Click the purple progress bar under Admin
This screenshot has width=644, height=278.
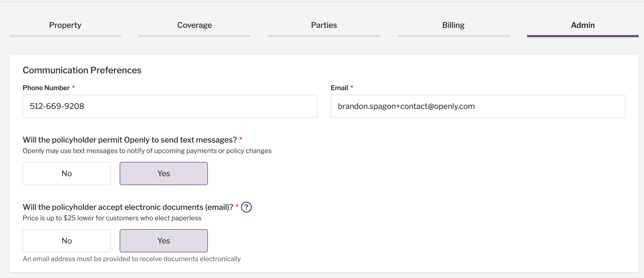coord(583,36)
